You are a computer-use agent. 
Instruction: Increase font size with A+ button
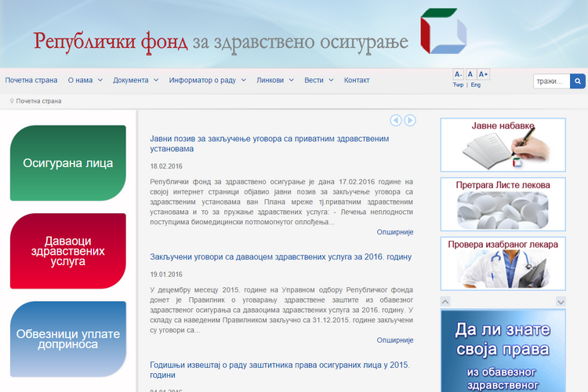click(483, 74)
